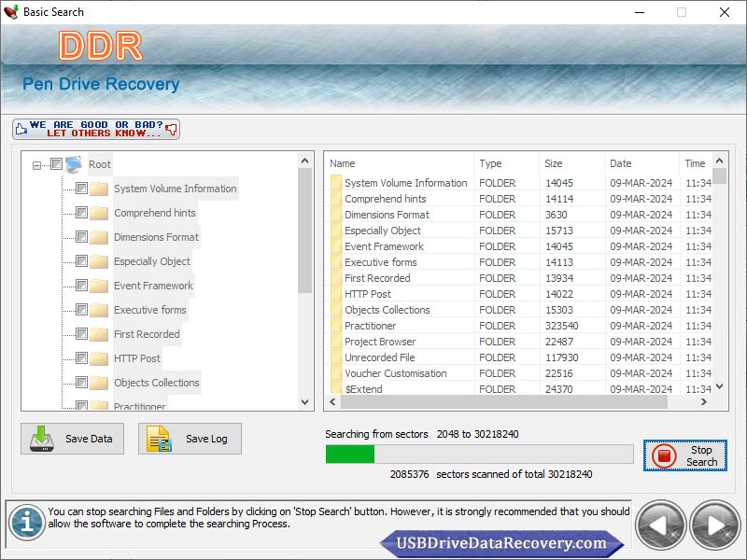Click the thumbs-up feedback icon

point(21,129)
